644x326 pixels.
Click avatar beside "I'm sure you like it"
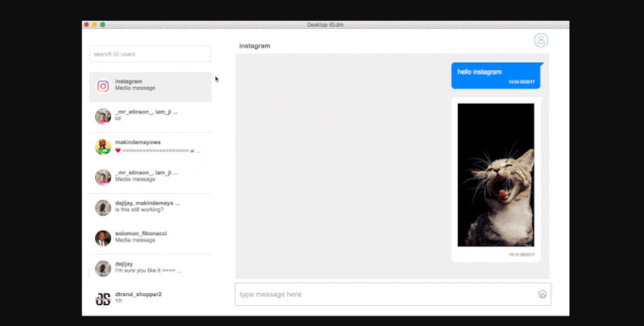click(x=103, y=269)
